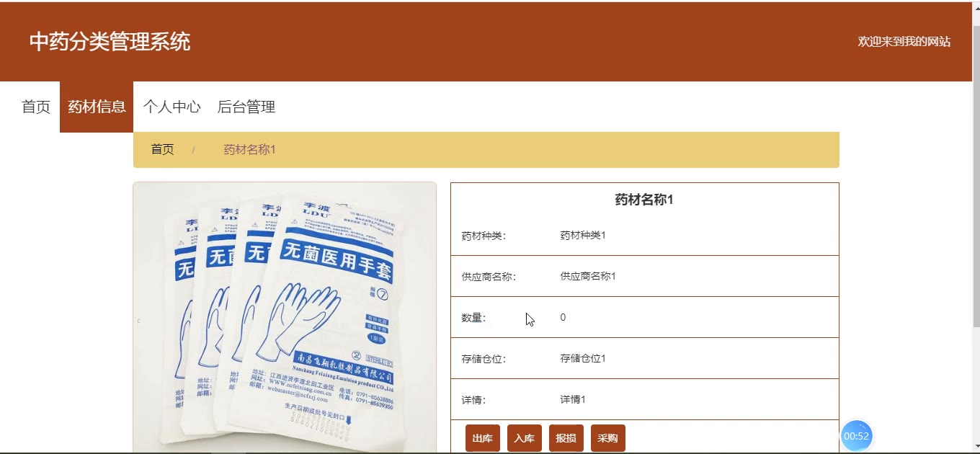
Task: Click the blue 00:52 timer circle
Action: coord(857,436)
